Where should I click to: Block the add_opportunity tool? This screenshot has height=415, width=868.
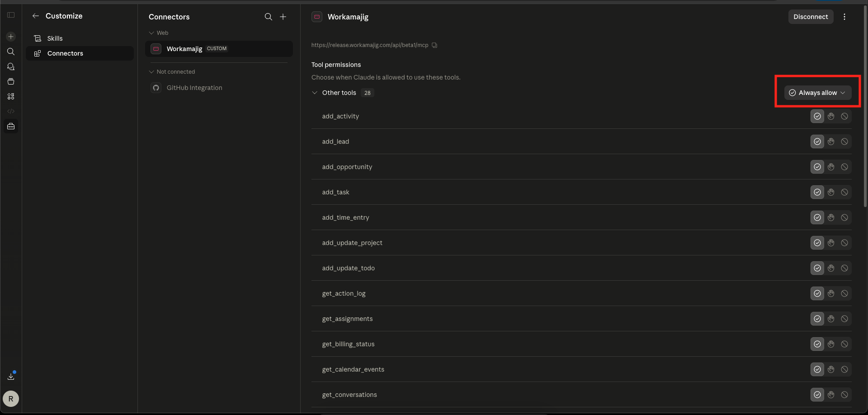pos(844,167)
